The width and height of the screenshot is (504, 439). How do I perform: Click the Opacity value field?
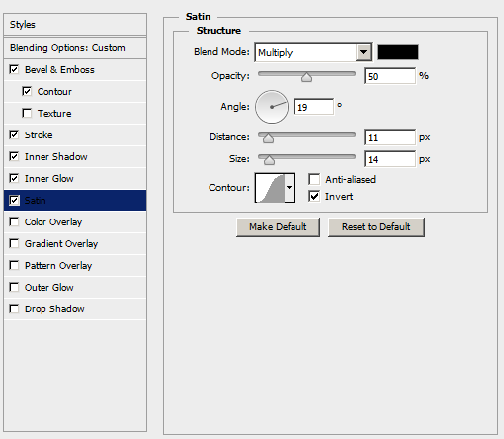coord(389,76)
